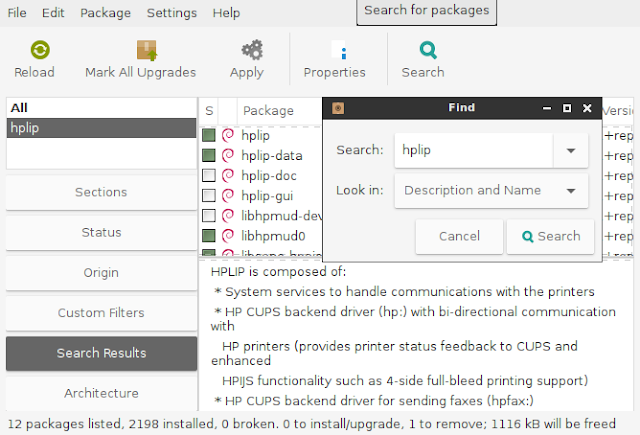Open package Properties from toolbar
The image size is (640, 435).
point(334,60)
